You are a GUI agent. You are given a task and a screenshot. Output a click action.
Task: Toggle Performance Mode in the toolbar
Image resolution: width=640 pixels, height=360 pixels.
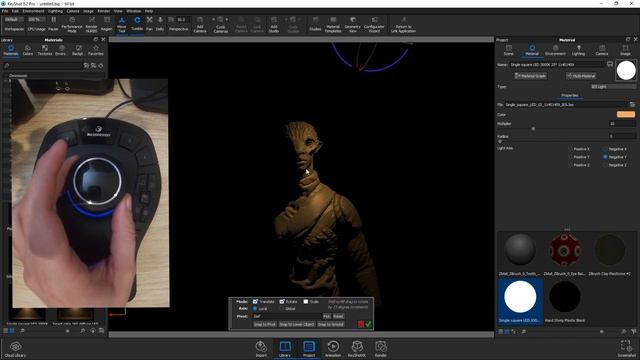[71, 24]
